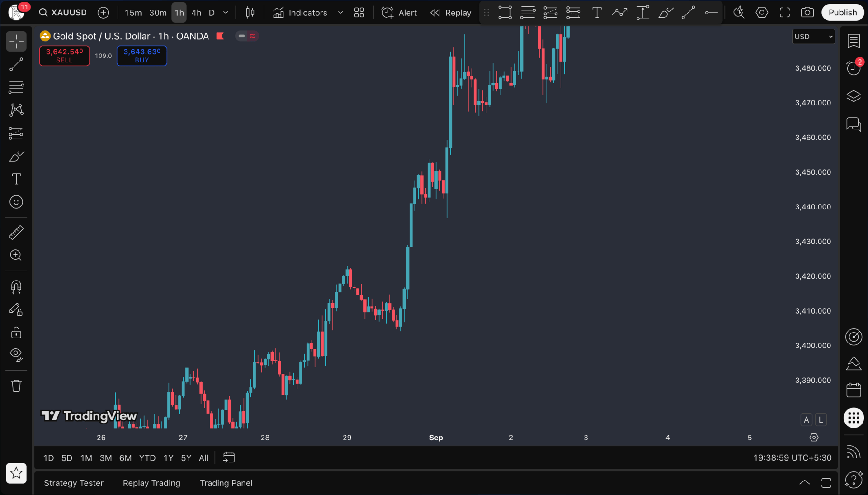
Task: Open the Alerts clock panel icon
Action: 854,68
